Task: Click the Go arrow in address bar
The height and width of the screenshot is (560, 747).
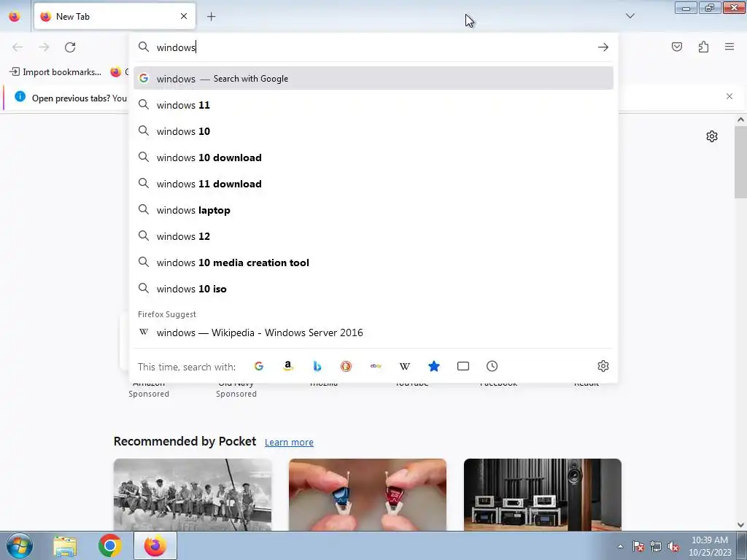Action: coord(603,47)
